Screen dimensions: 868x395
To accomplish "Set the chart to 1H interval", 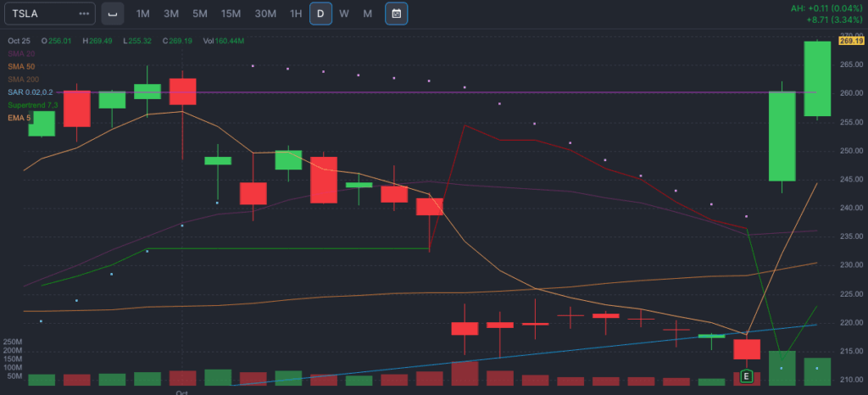I will pyautogui.click(x=295, y=14).
